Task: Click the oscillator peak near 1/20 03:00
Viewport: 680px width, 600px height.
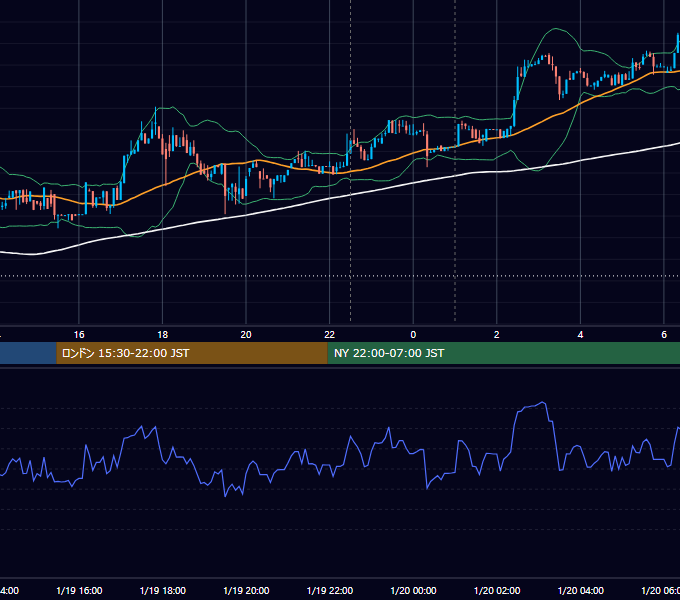Action: [543, 403]
